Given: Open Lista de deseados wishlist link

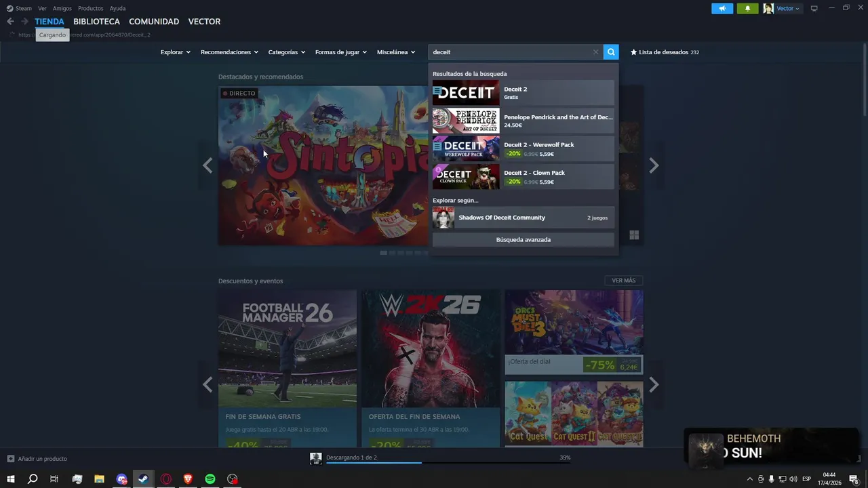Looking at the screenshot, I should click(x=665, y=52).
